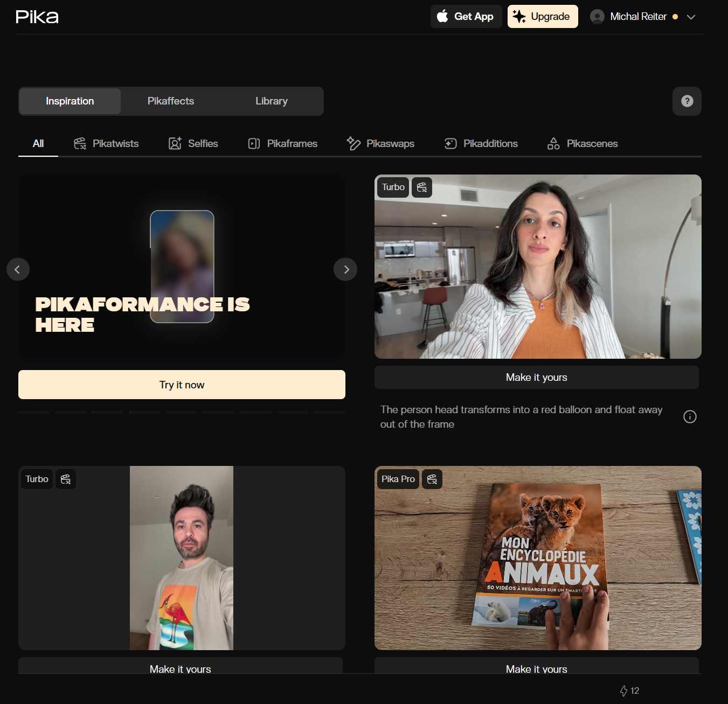Open the help question mark icon
This screenshot has height=704, width=728.
[687, 101]
